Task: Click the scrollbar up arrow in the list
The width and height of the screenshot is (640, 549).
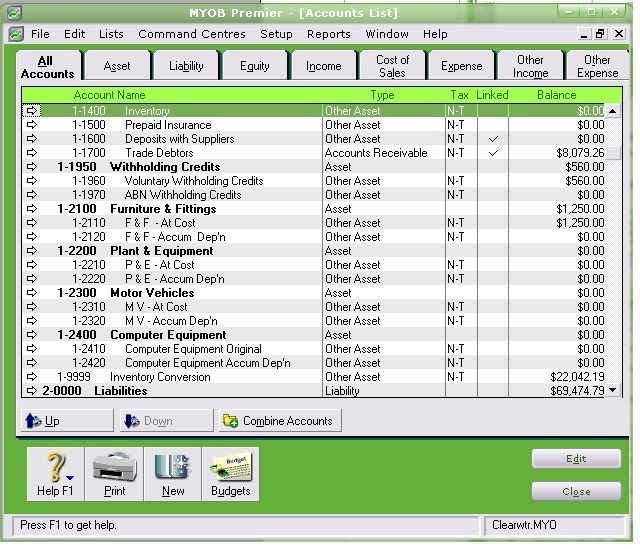Action: click(x=613, y=111)
